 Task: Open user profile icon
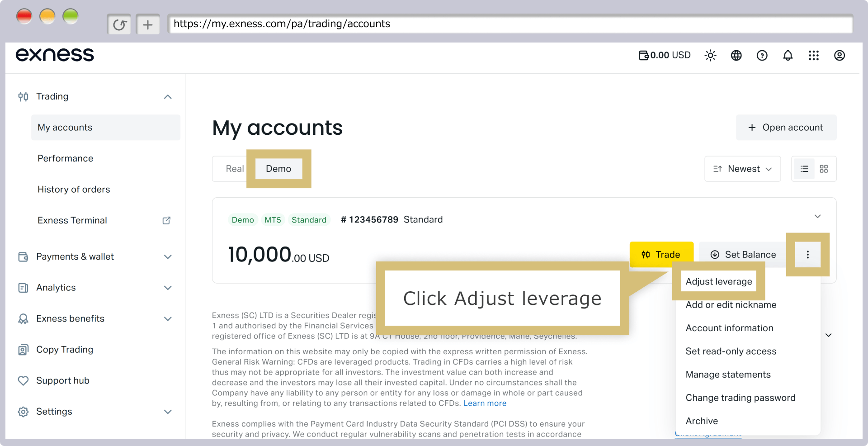pos(840,55)
